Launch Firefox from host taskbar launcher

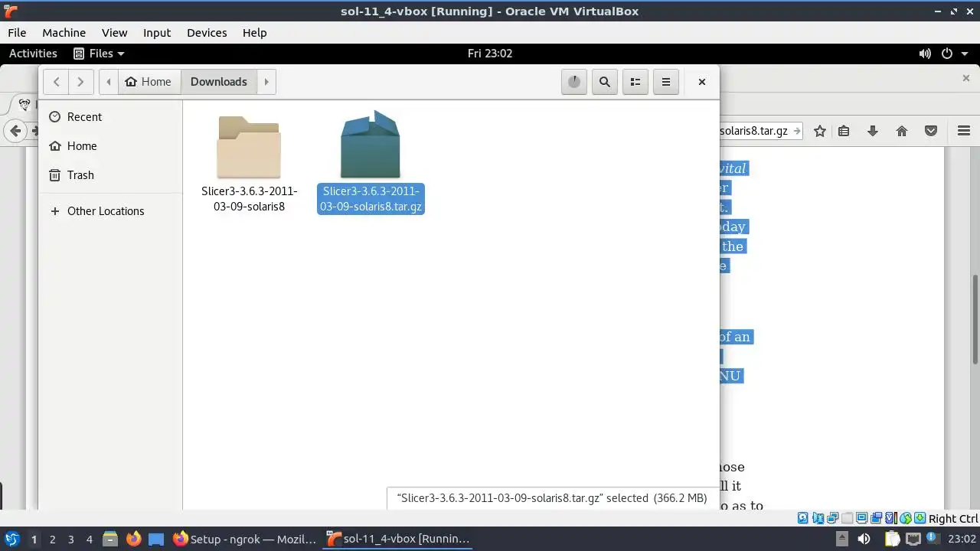click(133, 539)
